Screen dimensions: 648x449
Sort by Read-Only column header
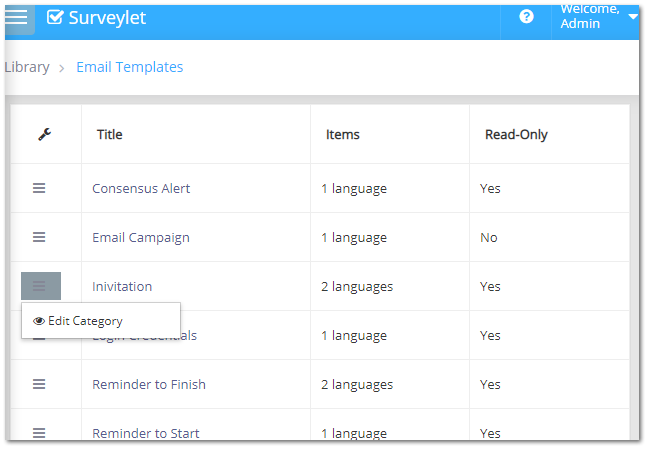coord(516,134)
